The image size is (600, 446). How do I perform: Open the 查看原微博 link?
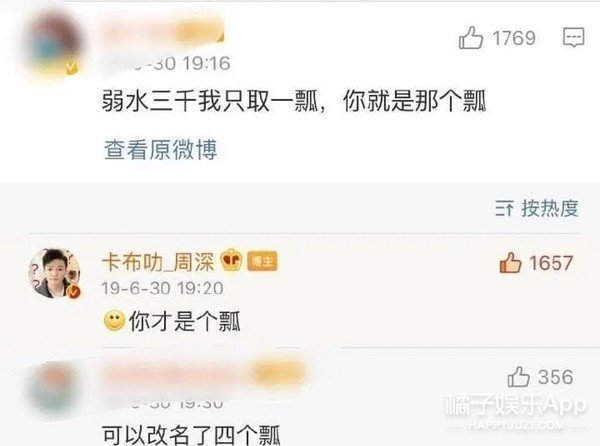click(x=161, y=150)
